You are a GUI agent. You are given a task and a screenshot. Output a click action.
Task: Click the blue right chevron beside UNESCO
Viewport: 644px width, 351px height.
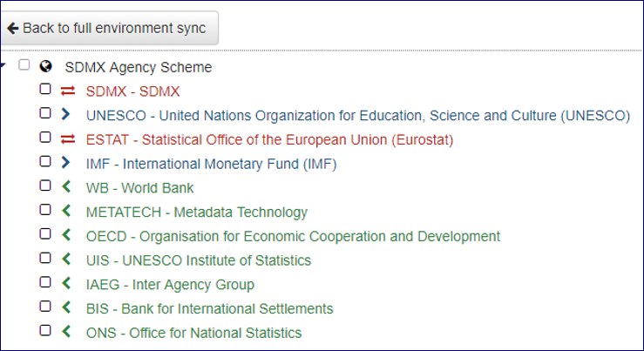66,115
